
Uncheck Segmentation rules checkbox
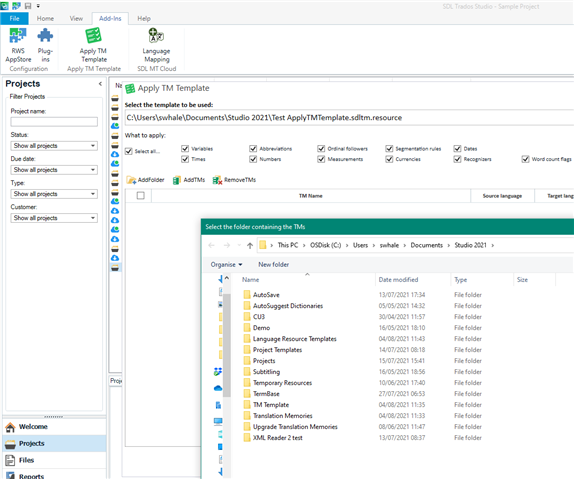click(x=389, y=148)
